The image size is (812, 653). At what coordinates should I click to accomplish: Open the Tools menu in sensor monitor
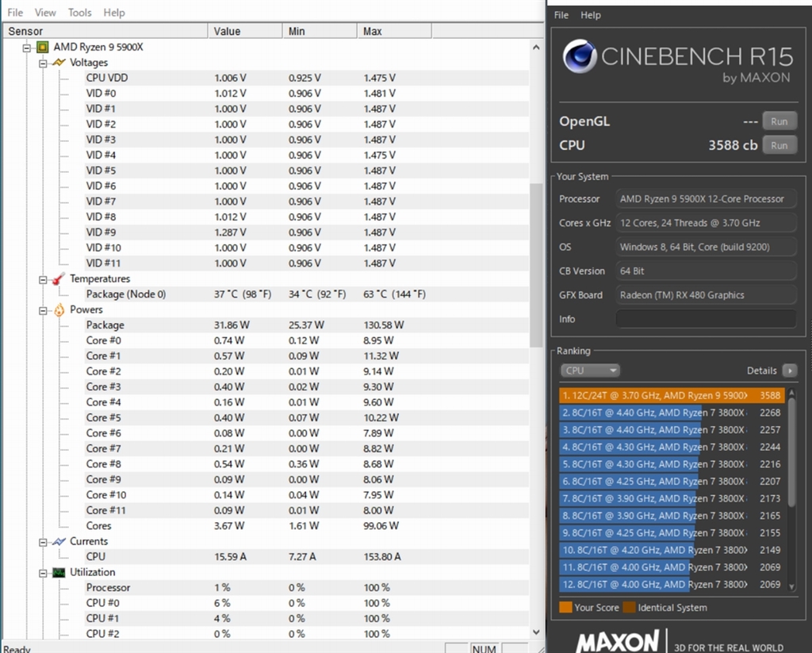pyautogui.click(x=79, y=13)
